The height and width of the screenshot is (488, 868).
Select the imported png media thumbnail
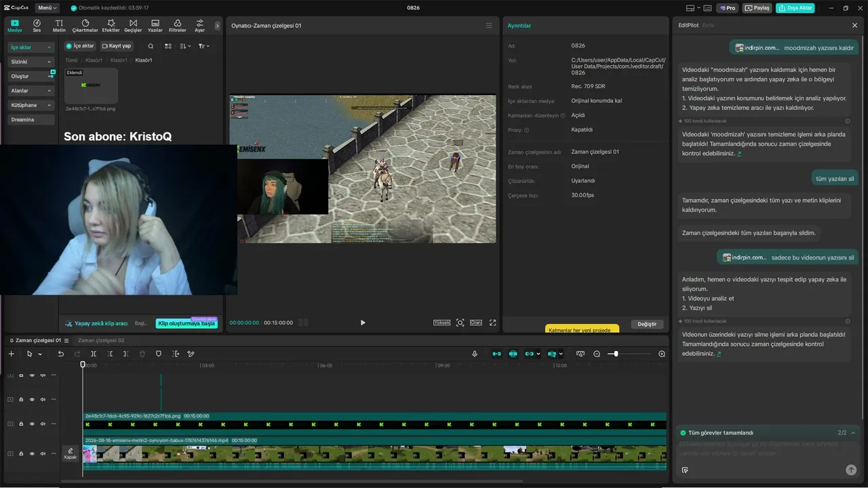pos(91,85)
